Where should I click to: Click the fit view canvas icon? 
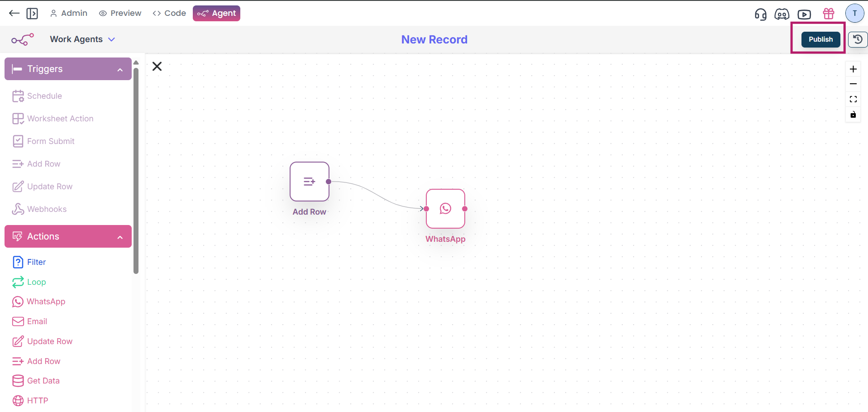[x=853, y=99]
